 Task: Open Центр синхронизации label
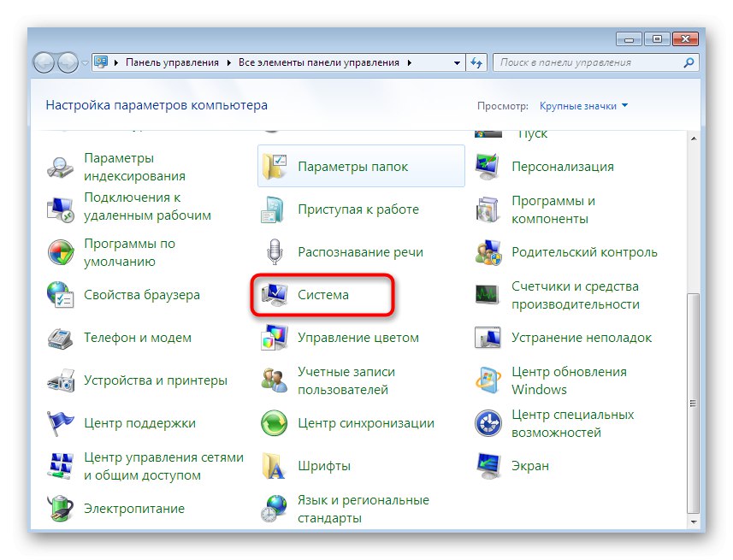coord(366,423)
